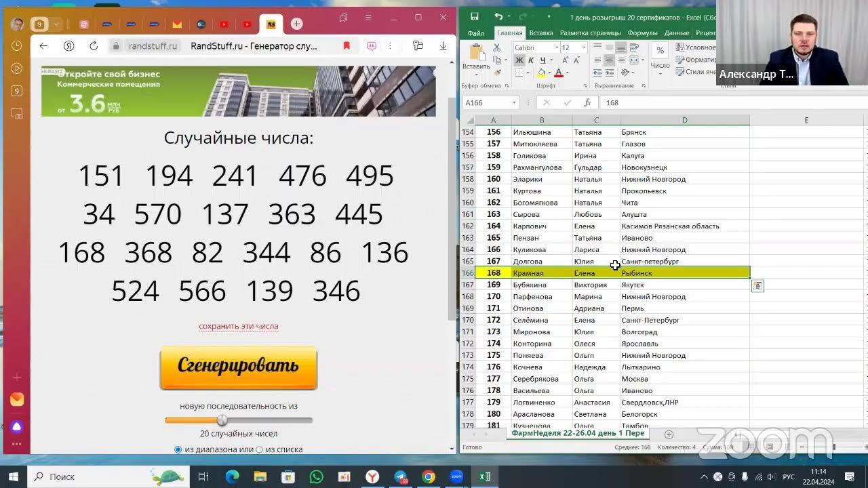Open the Разметка страницы ribbon tab
This screenshot has width=868, height=488.
[x=590, y=33]
